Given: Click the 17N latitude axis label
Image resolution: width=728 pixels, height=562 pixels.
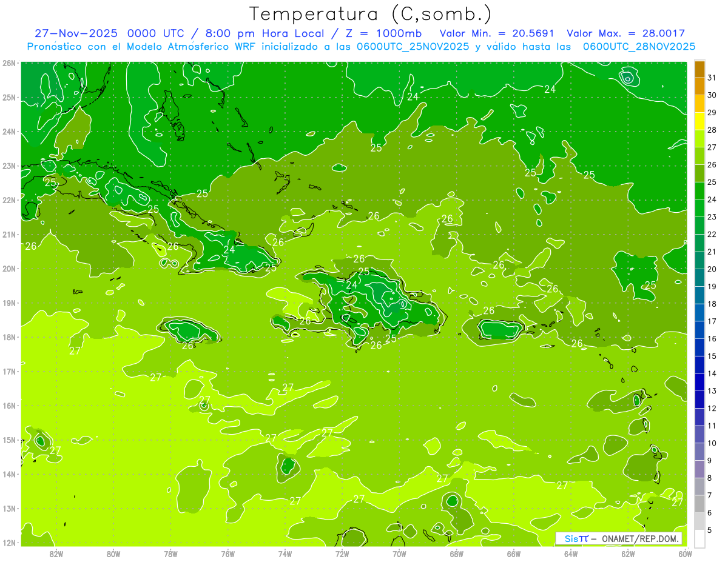Looking at the screenshot, I should (9, 372).
